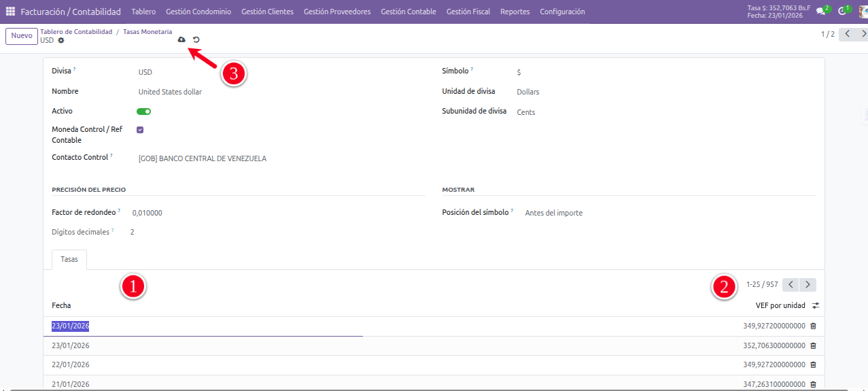
Task: Expand the Gestión Contable menu
Action: pyautogui.click(x=408, y=12)
